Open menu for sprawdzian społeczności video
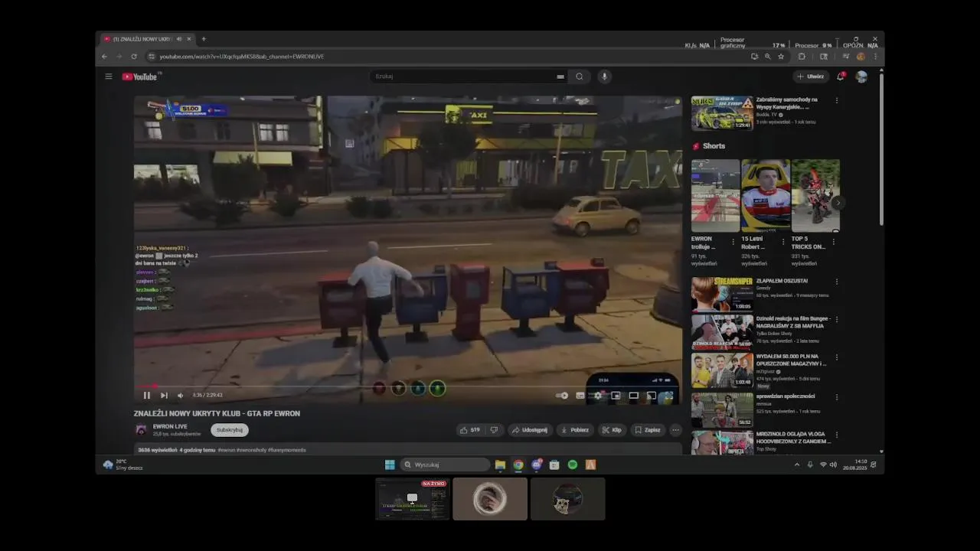Viewport: 980px width, 551px height. [837, 397]
